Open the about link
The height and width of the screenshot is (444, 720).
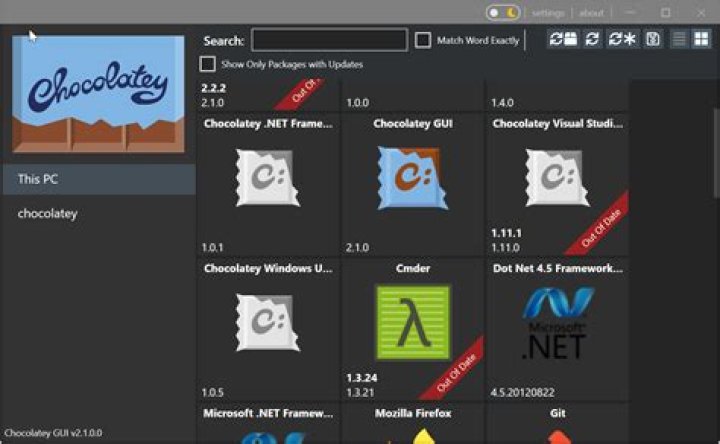tap(591, 13)
